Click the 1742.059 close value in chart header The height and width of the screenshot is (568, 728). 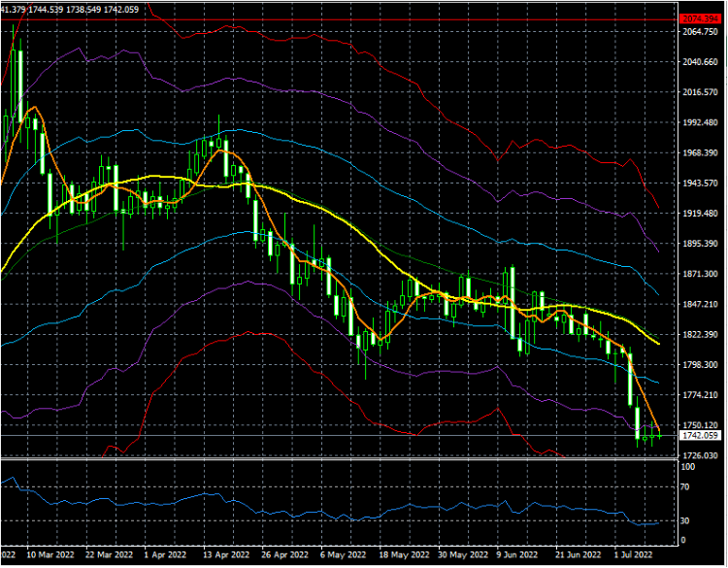pos(120,10)
